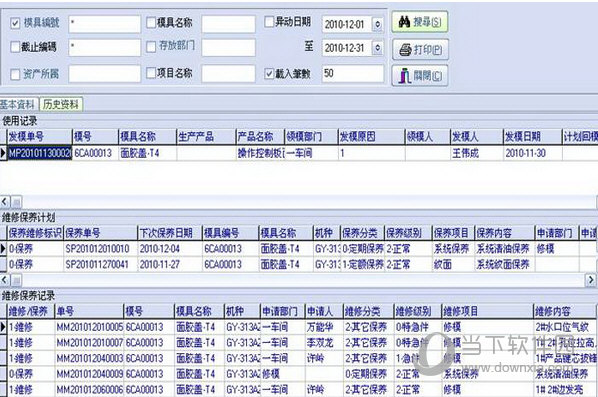Focus the 存放部门 input field
Image resolution: width=598 pixels, height=397 pixels.
[228, 48]
